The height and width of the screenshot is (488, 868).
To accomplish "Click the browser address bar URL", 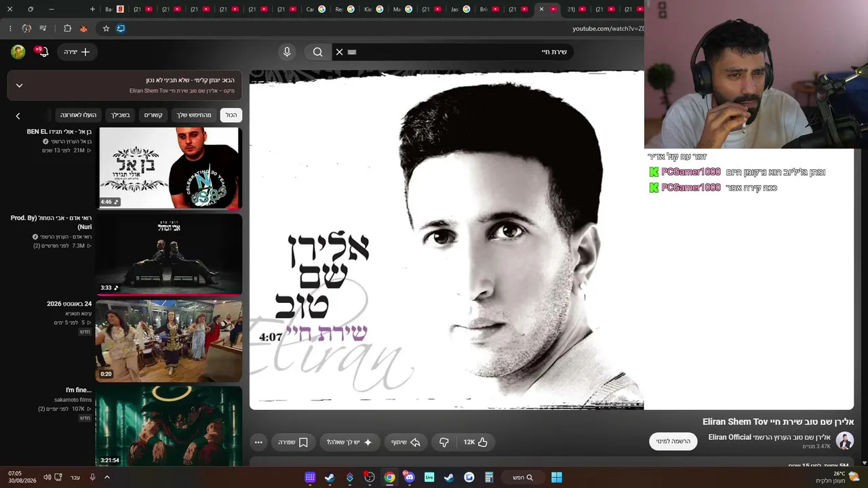I will pyautogui.click(x=608, y=28).
